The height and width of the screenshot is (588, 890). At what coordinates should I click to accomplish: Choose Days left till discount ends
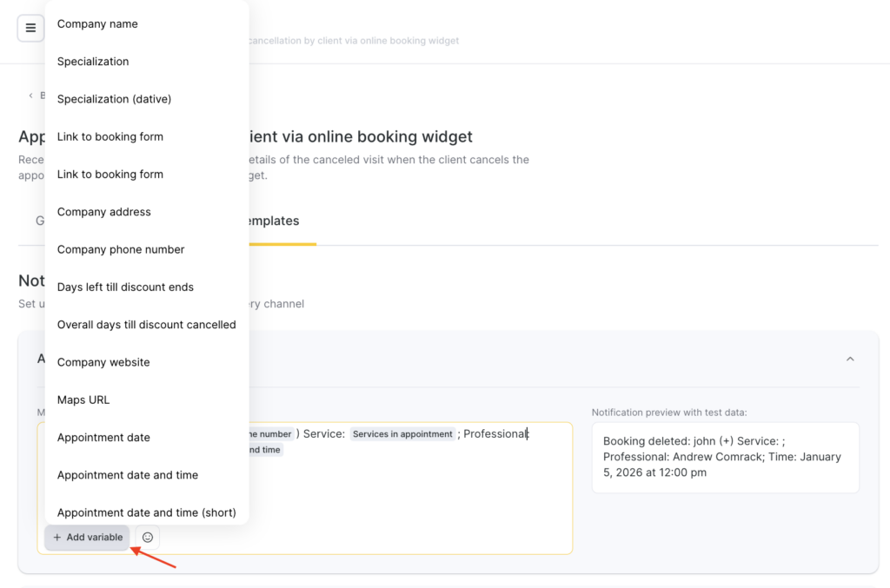click(125, 287)
